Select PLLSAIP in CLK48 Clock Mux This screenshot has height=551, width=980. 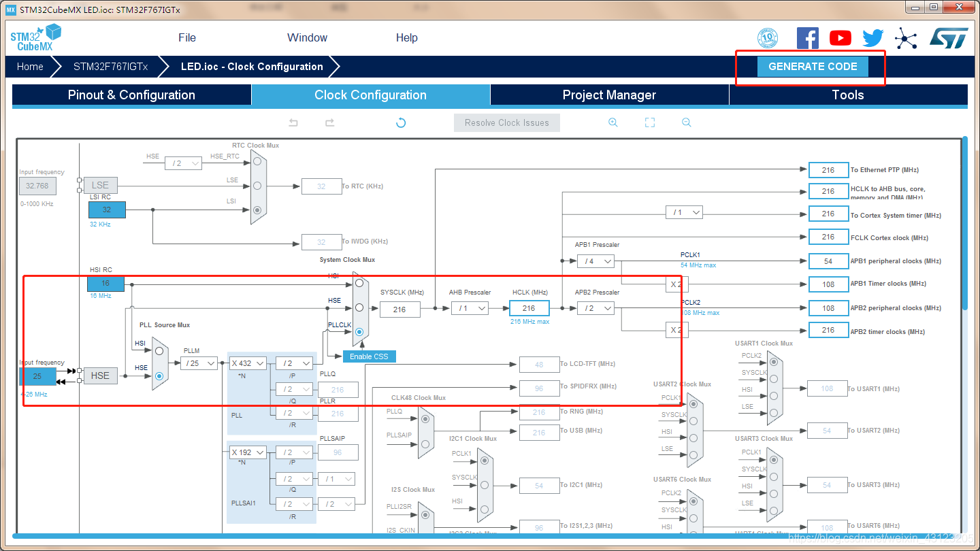pyautogui.click(x=425, y=444)
